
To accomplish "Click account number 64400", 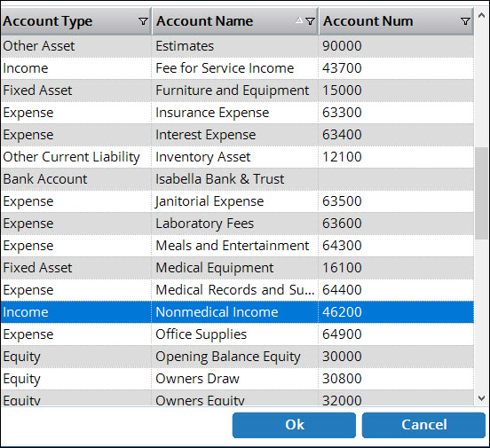I will click(x=342, y=290).
